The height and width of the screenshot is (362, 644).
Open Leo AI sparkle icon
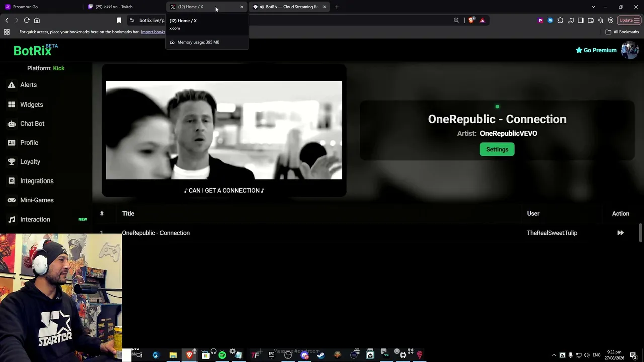click(601, 20)
